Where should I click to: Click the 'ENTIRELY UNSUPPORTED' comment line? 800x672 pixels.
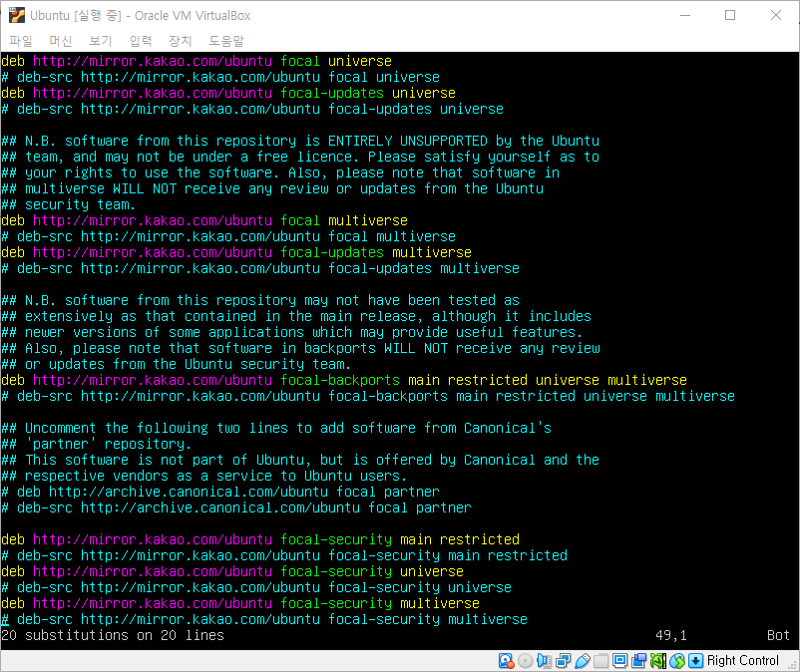click(x=300, y=141)
